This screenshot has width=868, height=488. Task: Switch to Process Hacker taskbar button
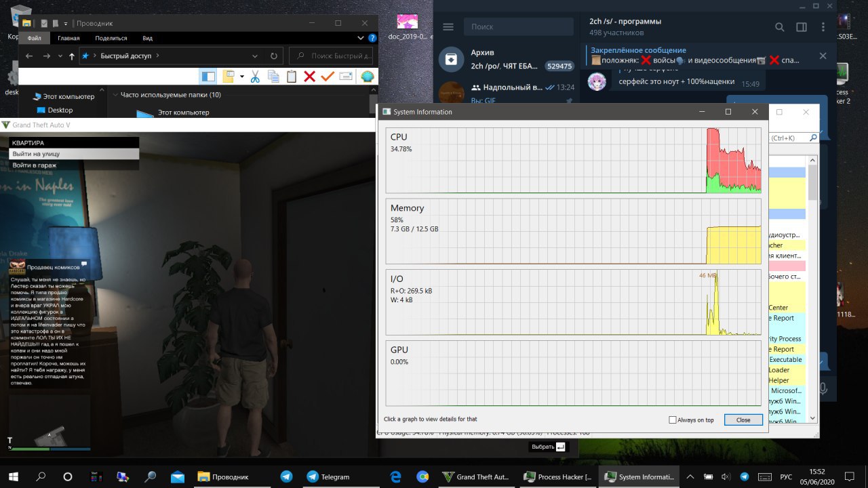pyautogui.click(x=557, y=476)
